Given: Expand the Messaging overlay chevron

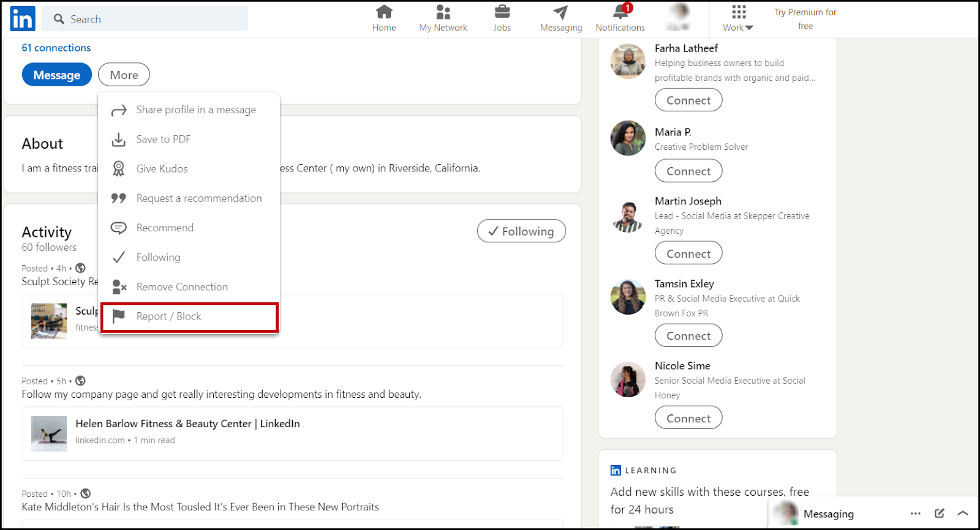Looking at the screenshot, I should tap(963, 513).
